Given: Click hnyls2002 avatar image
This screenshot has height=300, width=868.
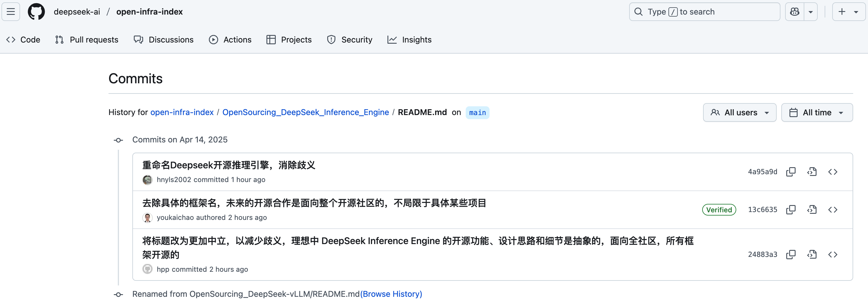Looking at the screenshot, I should coord(147,180).
